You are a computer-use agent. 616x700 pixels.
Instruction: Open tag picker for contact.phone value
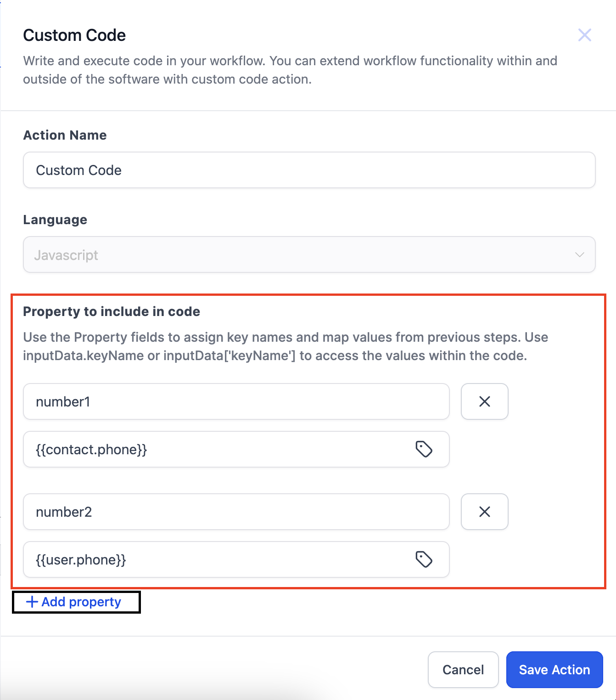[x=424, y=449]
